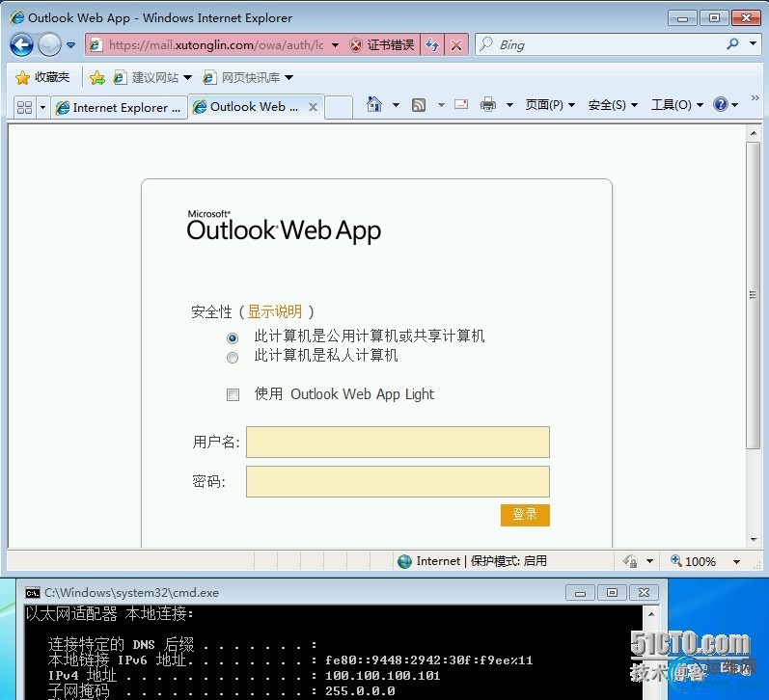
Task: Expand the Print options dropdown arrow
Action: click(x=509, y=104)
